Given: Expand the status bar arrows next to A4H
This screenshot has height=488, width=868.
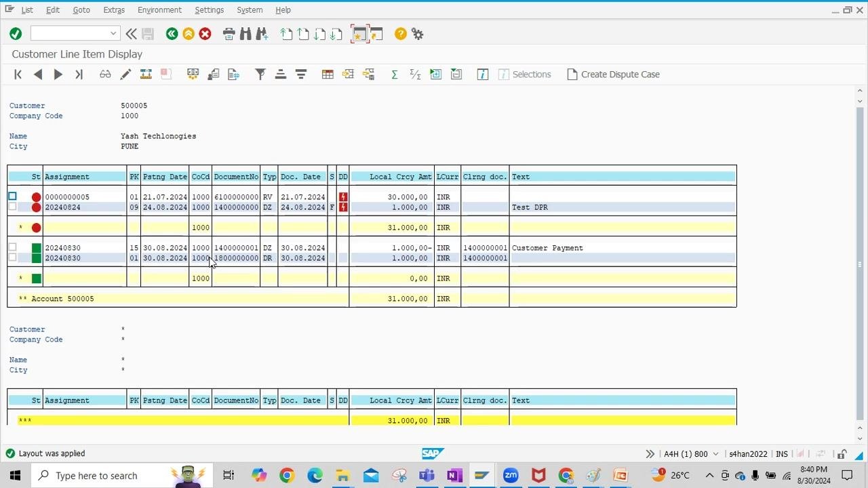Looking at the screenshot, I should coord(650,454).
